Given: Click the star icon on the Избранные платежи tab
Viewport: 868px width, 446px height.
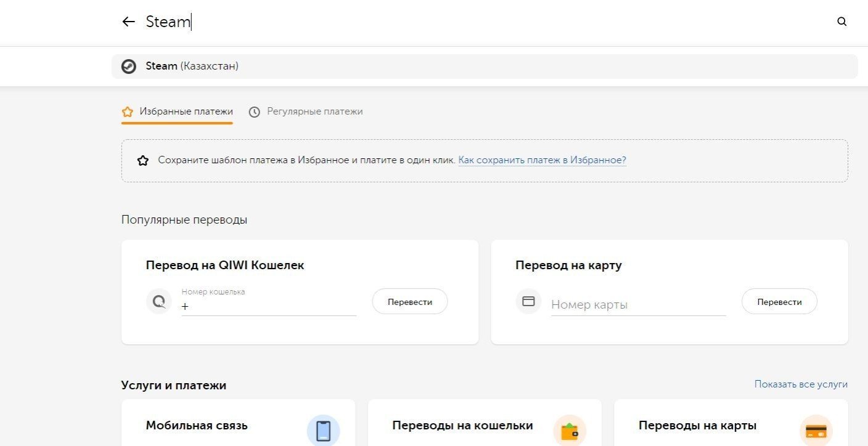Looking at the screenshot, I should pyautogui.click(x=128, y=112).
